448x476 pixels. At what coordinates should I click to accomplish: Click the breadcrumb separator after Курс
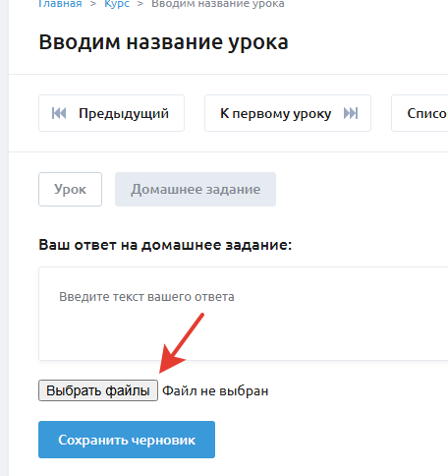[x=140, y=4]
